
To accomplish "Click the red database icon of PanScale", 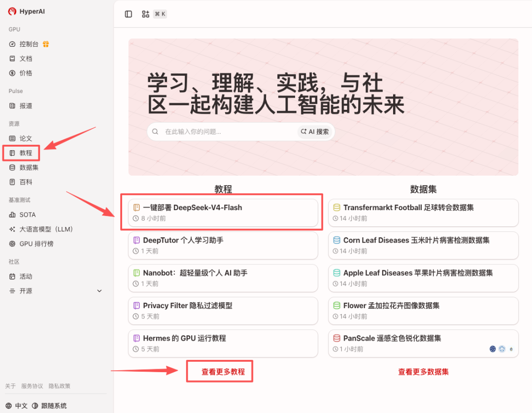I will pos(336,338).
